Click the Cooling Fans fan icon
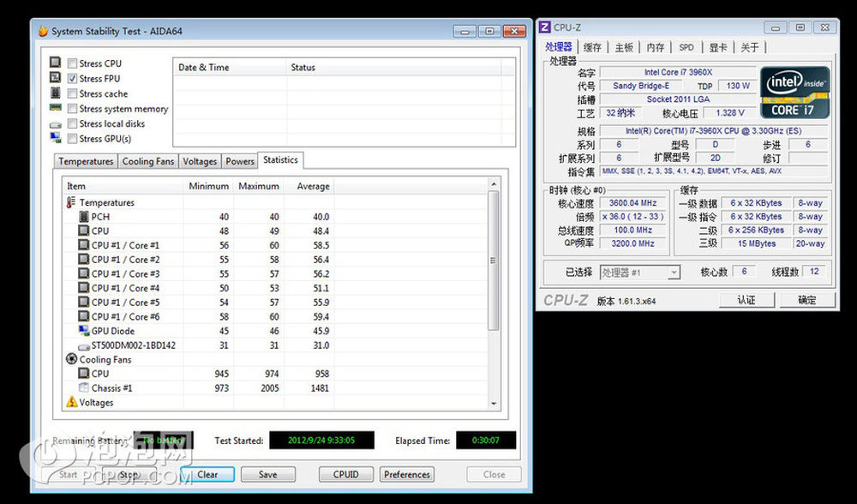 (71, 359)
